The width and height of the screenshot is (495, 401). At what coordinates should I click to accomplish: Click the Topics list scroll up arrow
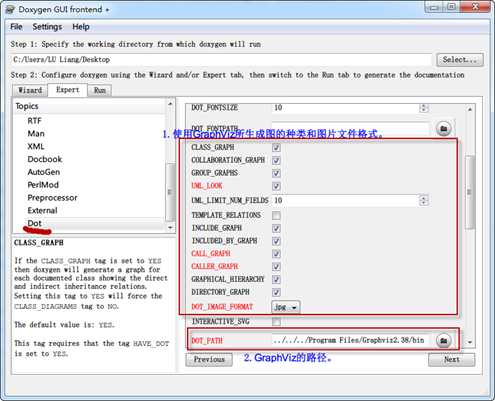pos(170,104)
